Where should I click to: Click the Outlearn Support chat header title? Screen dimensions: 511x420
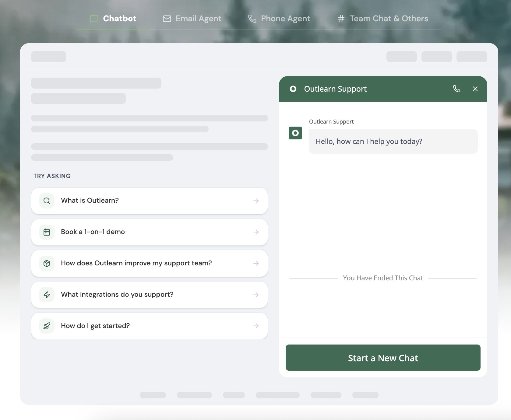[x=335, y=89]
